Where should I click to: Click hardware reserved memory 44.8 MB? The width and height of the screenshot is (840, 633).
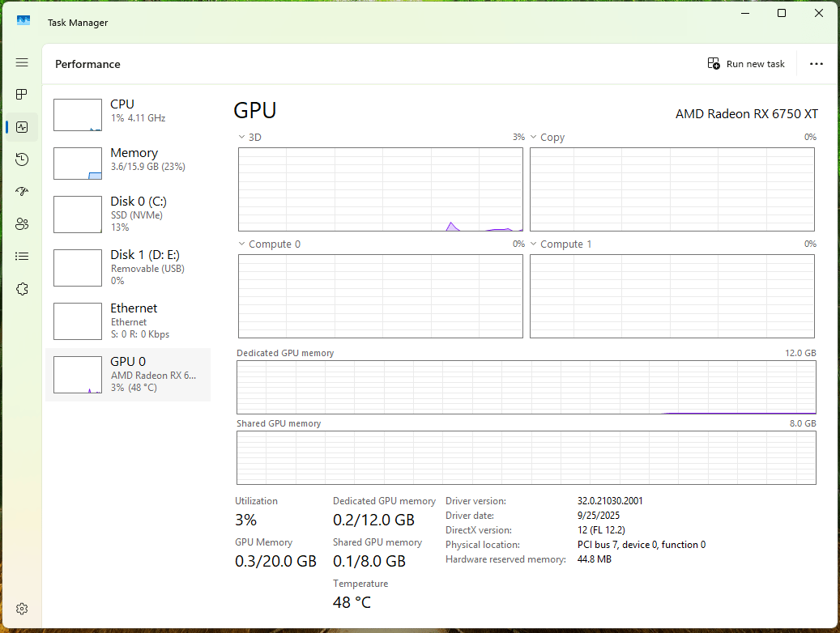[594, 559]
